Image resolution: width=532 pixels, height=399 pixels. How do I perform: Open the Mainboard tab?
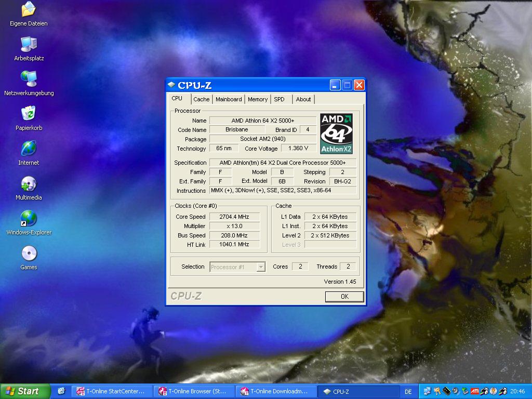229,99
